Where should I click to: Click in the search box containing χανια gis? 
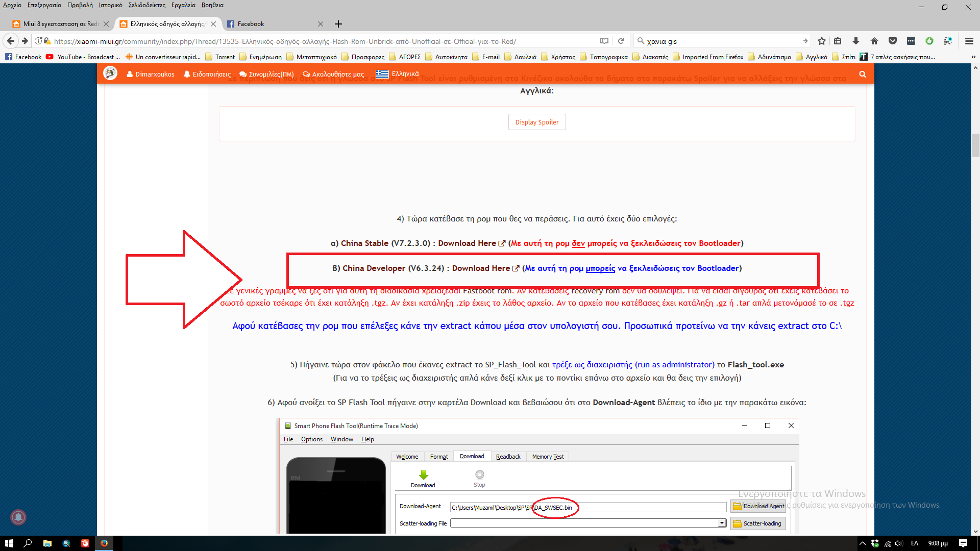point(720,41)
